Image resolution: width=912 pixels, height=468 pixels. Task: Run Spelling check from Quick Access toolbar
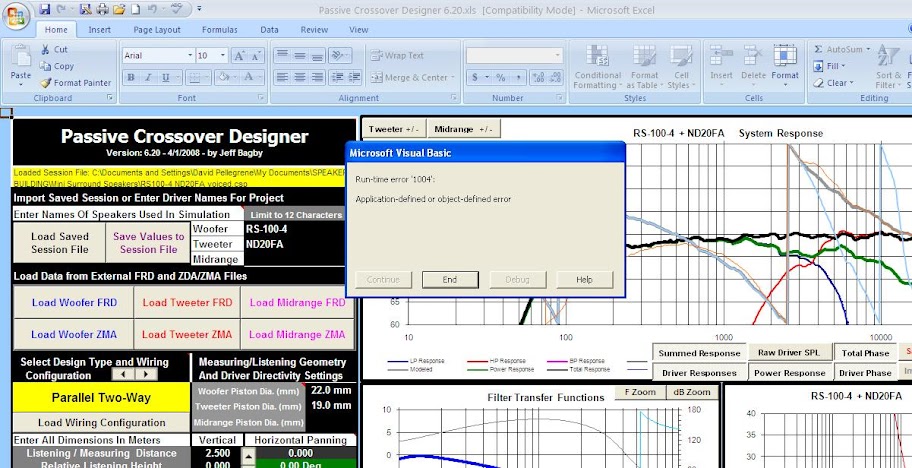click(x=177, y=9)
